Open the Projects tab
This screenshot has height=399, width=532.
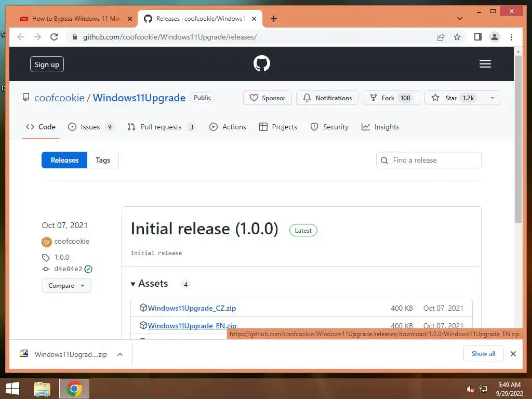click(278, 127)
